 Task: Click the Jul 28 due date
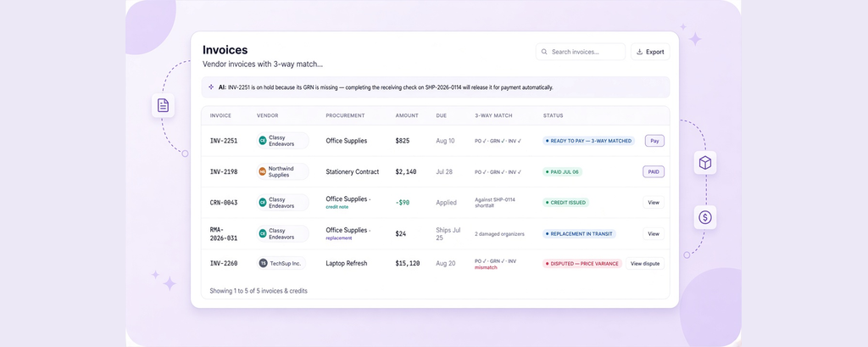point(444,172)
